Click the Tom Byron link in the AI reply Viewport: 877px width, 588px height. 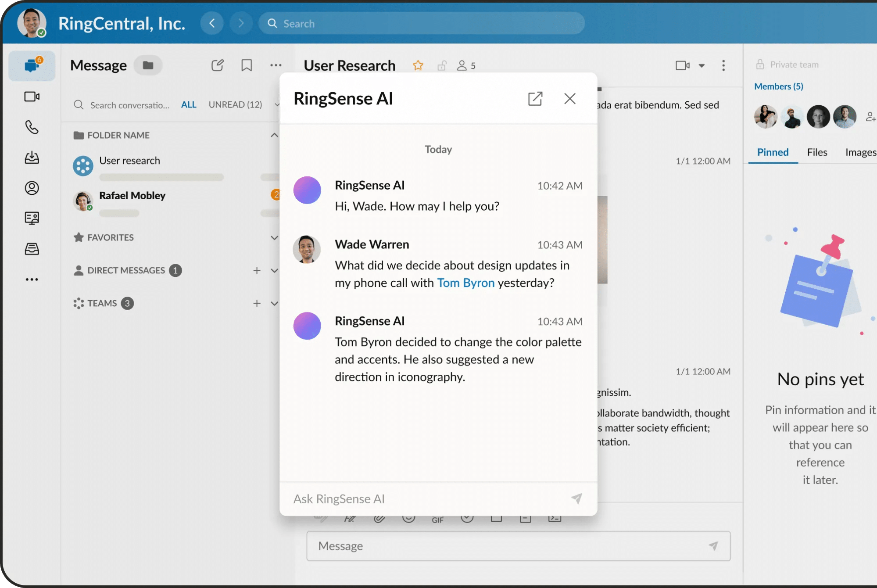click(465, 283)
